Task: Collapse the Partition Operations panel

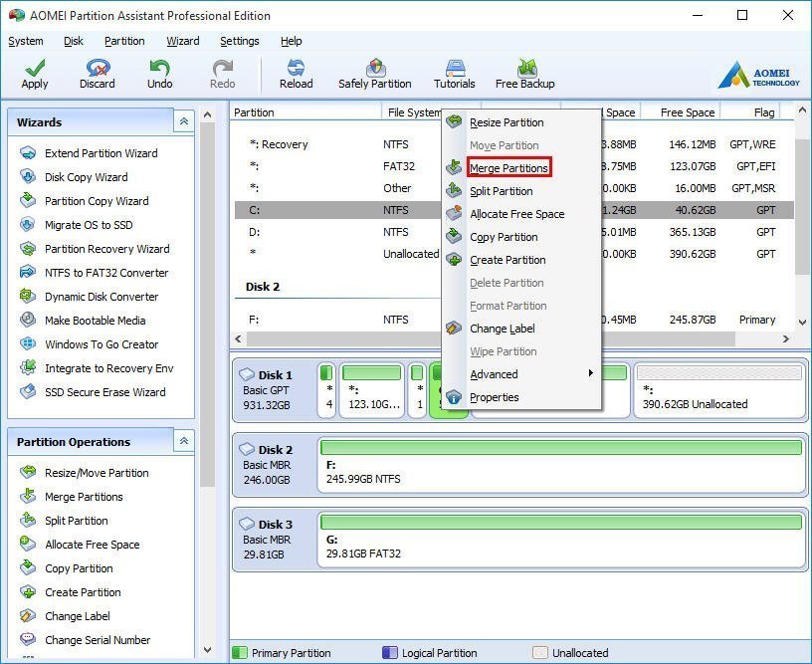Action: (x=183, y=441)
